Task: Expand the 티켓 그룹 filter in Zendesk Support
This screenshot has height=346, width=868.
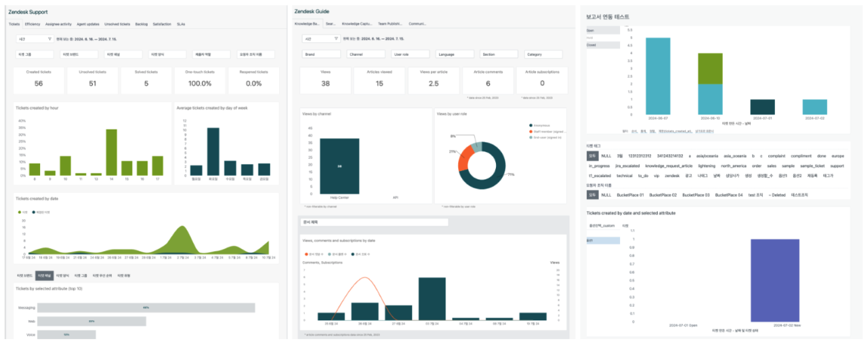Action: coord(34,55)
